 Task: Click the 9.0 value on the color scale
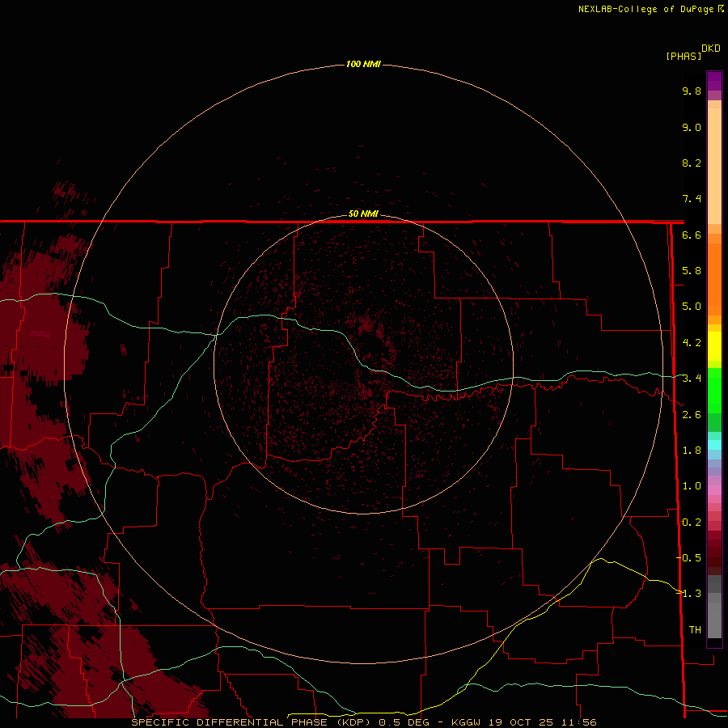click(692, 127)
